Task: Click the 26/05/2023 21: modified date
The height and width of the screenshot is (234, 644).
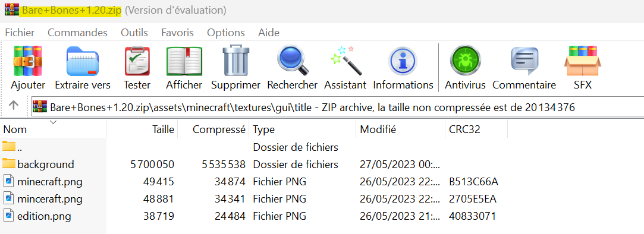Action: pyautogui.click(x=400, y=216)
